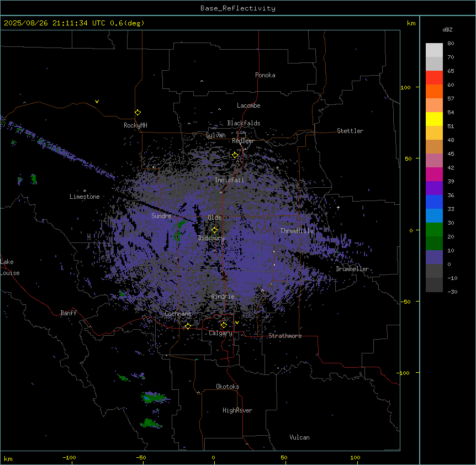The width and height of the screenshot is (476, 465).
Task: Click the -30 value in dBZ legend
Action: (x=452, y=292)
